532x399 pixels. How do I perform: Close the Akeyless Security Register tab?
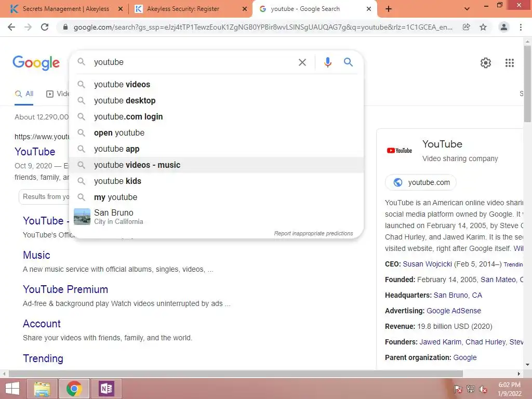244,9
